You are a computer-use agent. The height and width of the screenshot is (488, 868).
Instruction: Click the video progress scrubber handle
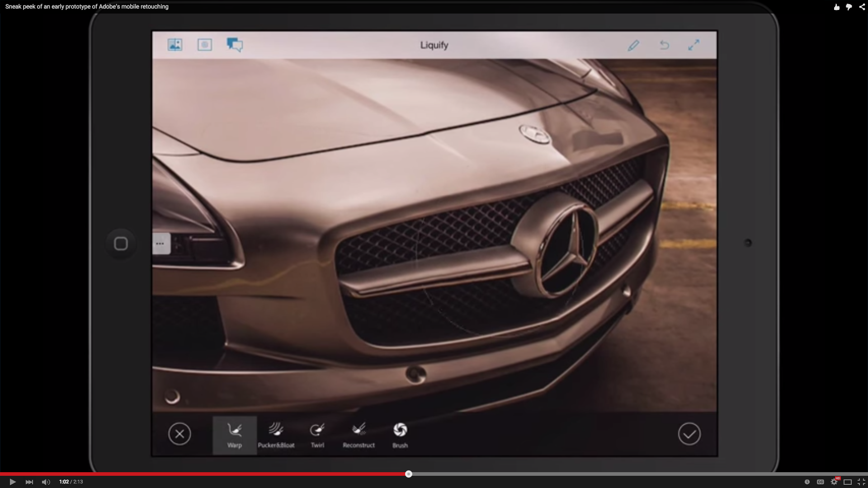(x=409, y=474)
